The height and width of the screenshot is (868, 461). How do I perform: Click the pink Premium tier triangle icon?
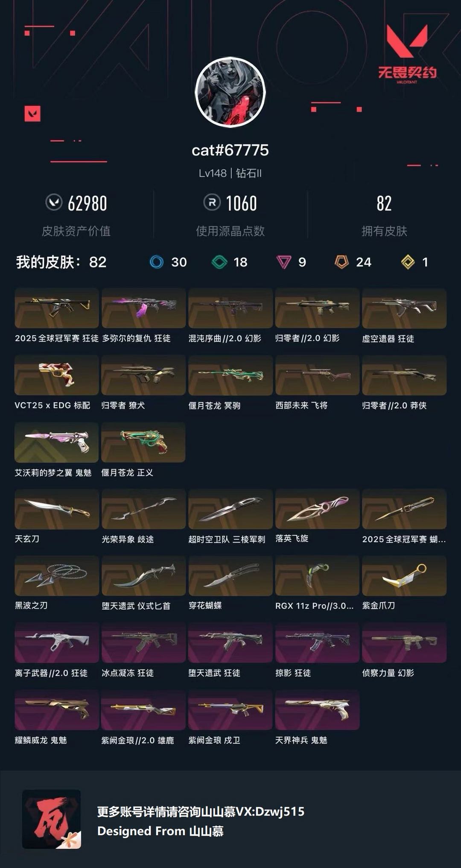pos(283,262)
